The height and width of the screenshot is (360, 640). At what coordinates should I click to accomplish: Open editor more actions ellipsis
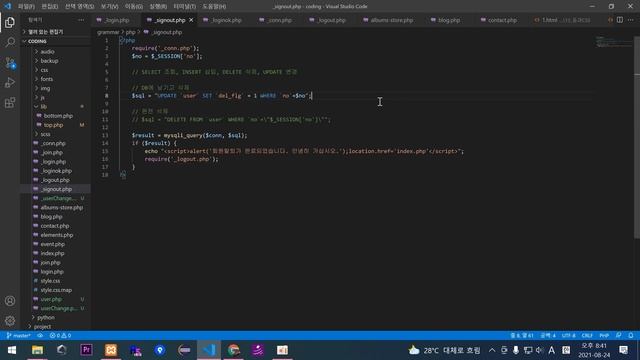(x=631, y=20)
